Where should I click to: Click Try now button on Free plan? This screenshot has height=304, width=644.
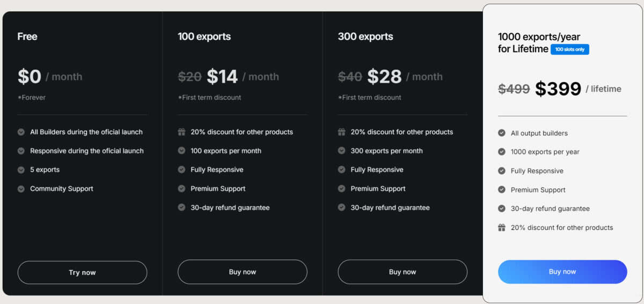pos(82,272)
